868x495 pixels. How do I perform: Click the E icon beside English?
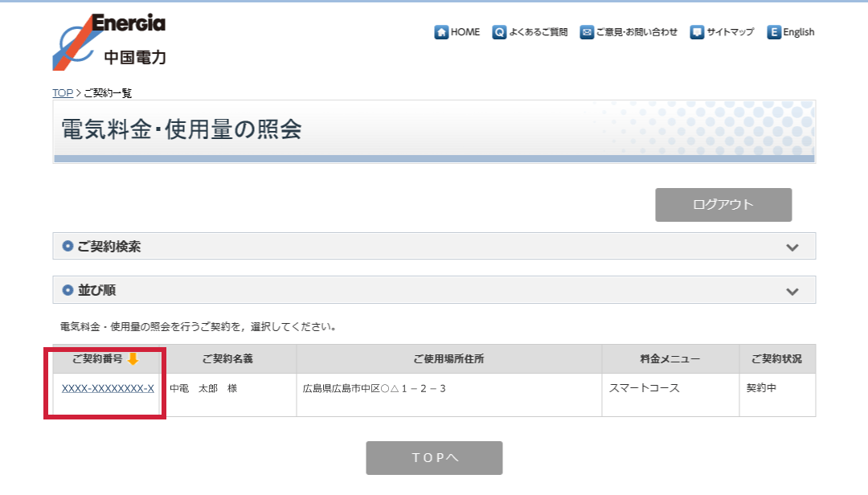pyautogui.click(x=774, y=32)
